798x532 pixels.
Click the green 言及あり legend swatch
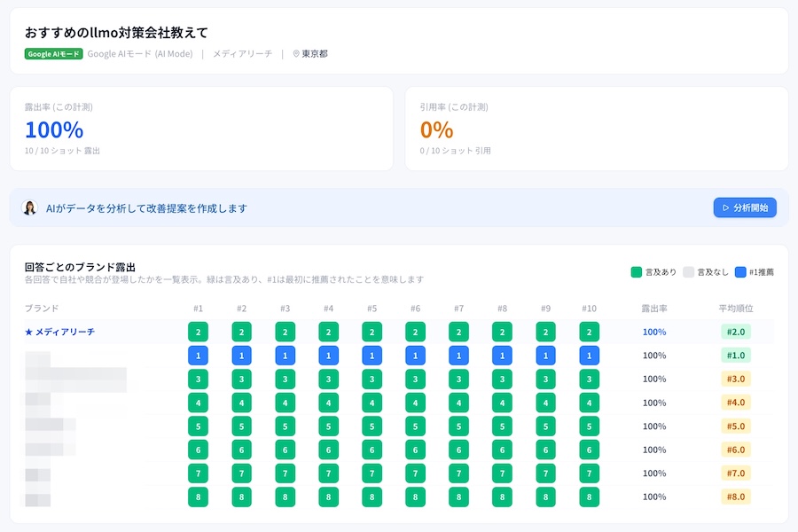636,272
